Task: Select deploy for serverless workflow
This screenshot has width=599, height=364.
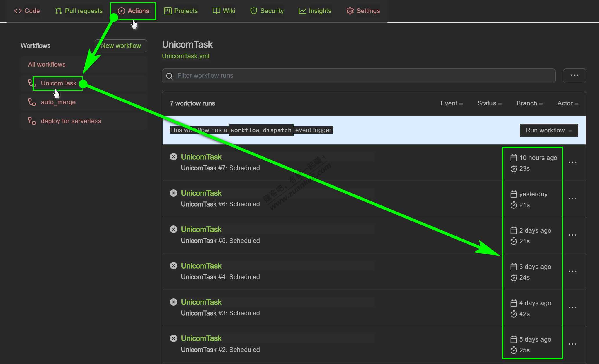Action: pyautogui.click(x=84, y=121)
